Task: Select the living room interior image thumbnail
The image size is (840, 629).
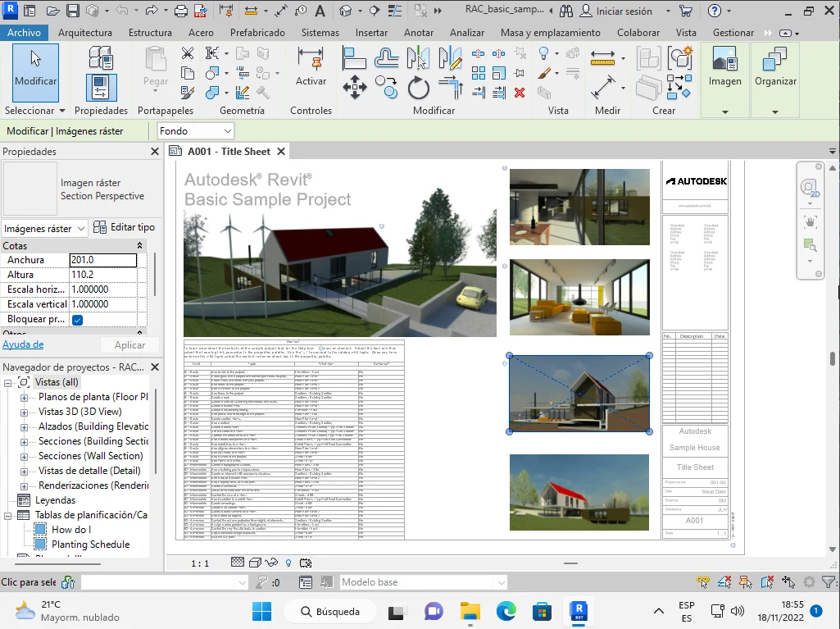Action: point(579,298)
